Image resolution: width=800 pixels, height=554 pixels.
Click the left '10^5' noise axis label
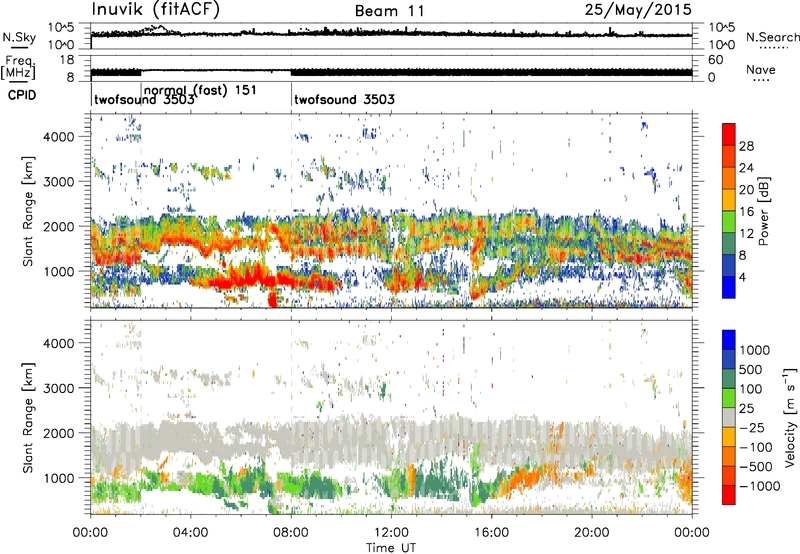pyautogui.click(x=61, y=28)
